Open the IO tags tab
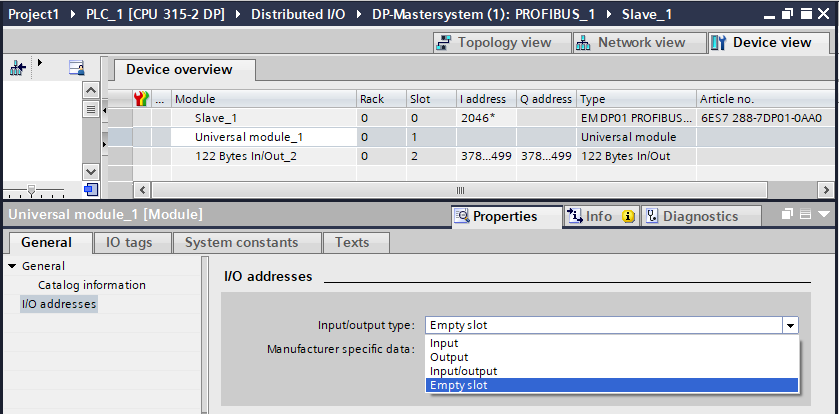 (x=127, y=242)
